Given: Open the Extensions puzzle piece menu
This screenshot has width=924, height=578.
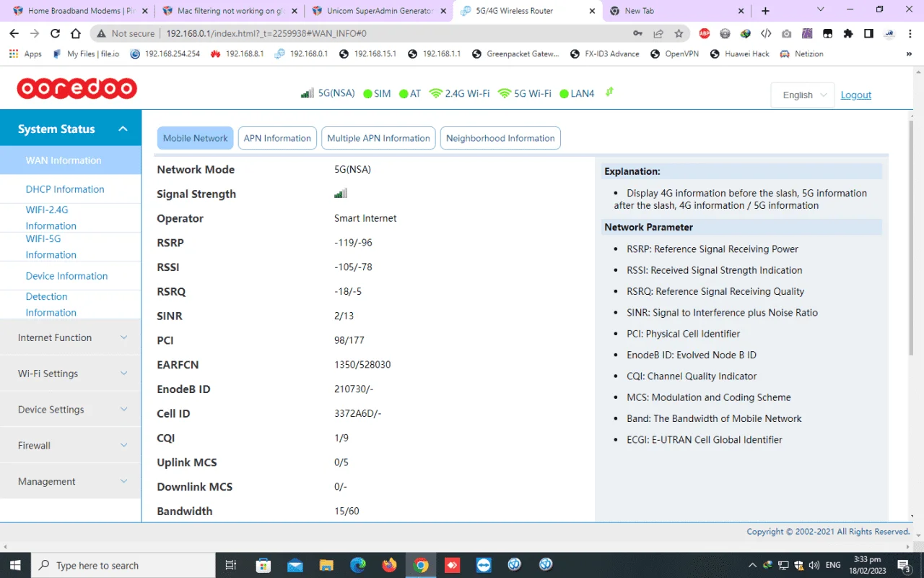Looking at the screenshot, I should [848, 33].
